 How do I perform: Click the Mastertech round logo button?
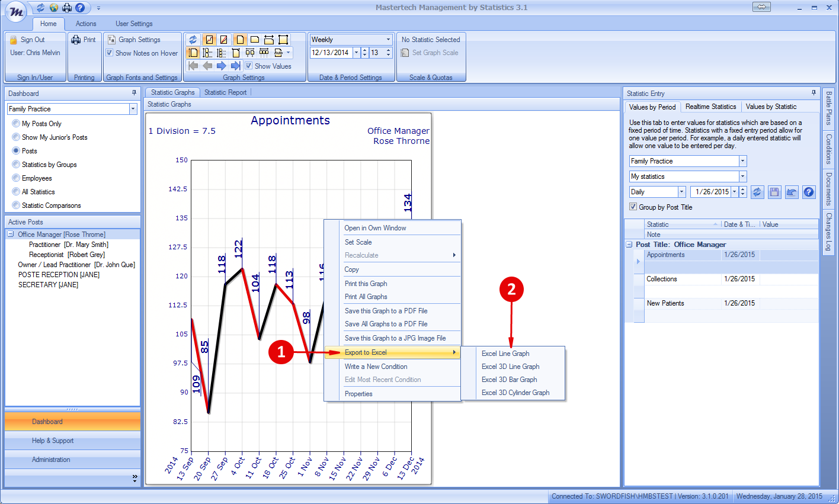click(x=15, y=11)
